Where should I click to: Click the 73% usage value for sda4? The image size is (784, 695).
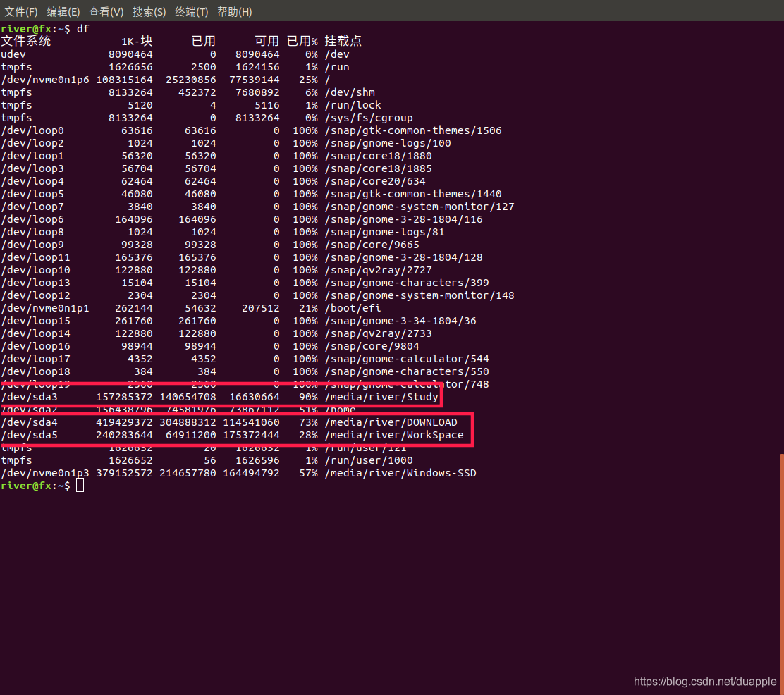coord(309,422)
